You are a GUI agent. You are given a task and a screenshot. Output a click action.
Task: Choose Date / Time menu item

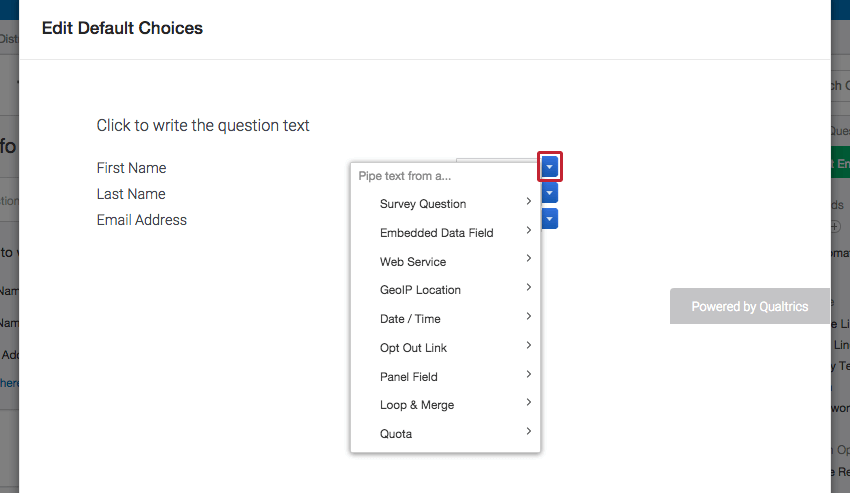point(410,319)
